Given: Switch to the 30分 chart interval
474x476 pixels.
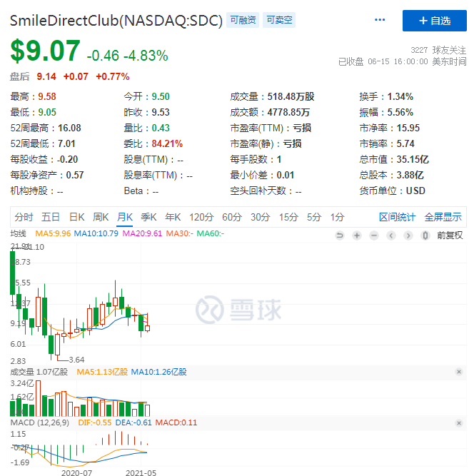Looking at the screenshot, I should [261, 217].
